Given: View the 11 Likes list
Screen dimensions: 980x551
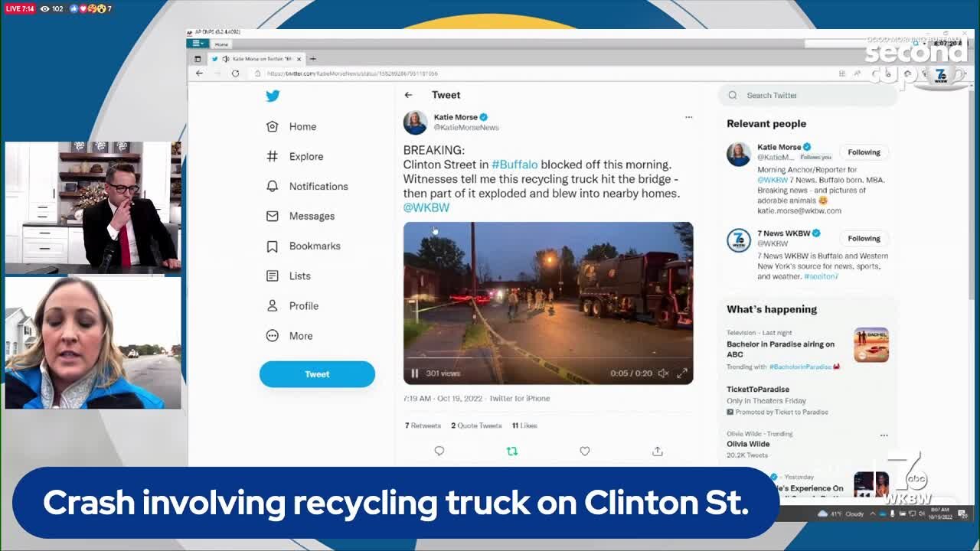Looking at the screenshot, I should coord(524,425).
